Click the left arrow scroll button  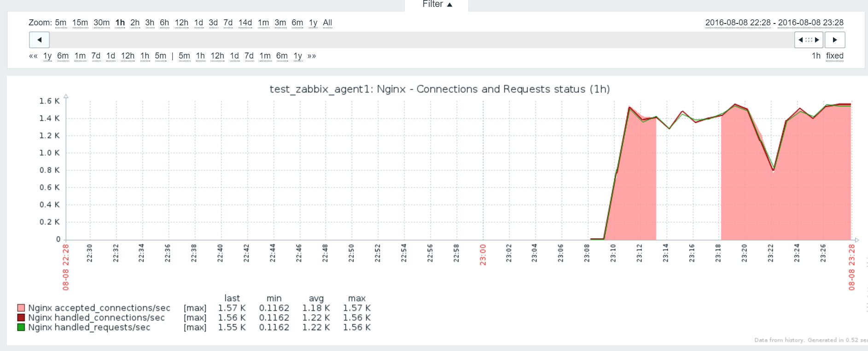tap(39, 40)
